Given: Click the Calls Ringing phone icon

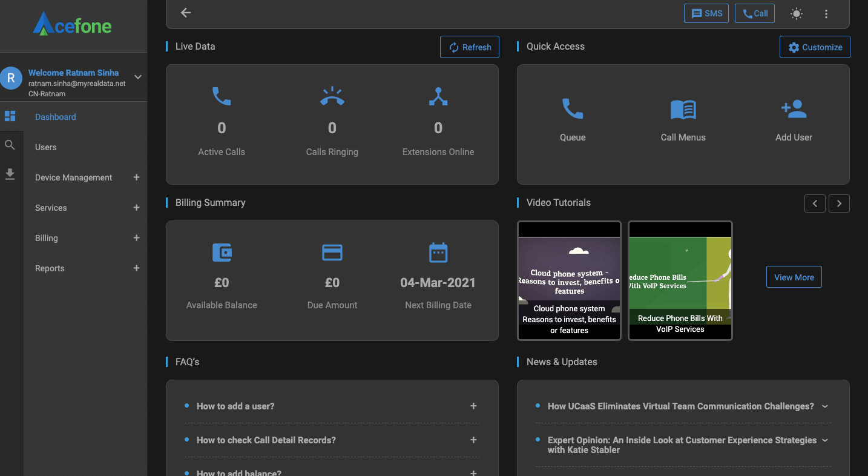Looking at the screenshot, I should coord(332,96).
